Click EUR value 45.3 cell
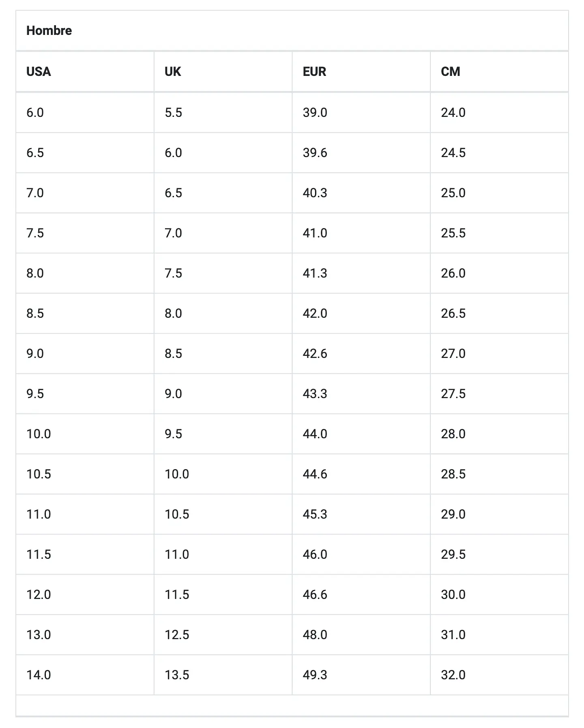This screenshot has height=728, width=584. click(361, 514)
